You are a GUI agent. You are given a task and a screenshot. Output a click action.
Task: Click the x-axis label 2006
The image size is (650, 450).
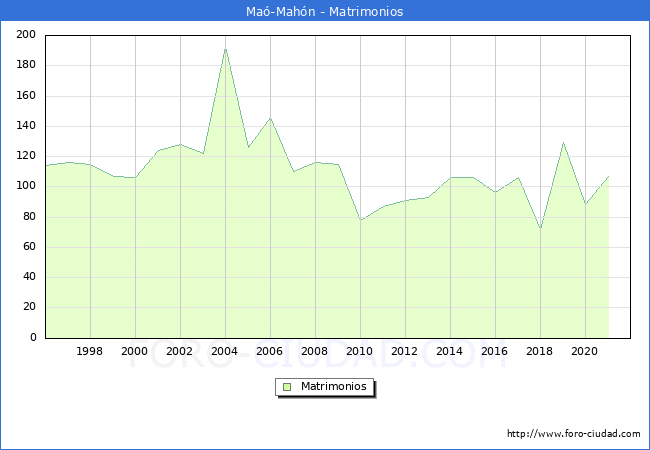[269, 351]
